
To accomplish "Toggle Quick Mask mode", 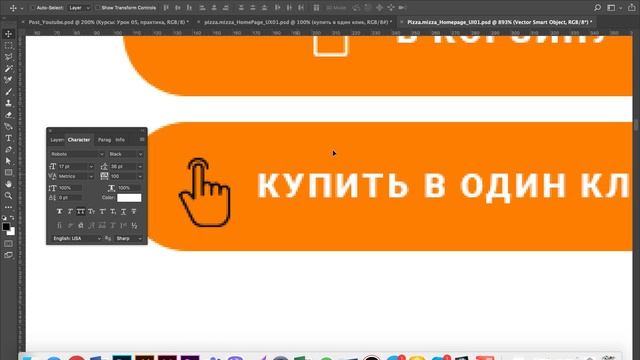I will [x=8, y=244].
